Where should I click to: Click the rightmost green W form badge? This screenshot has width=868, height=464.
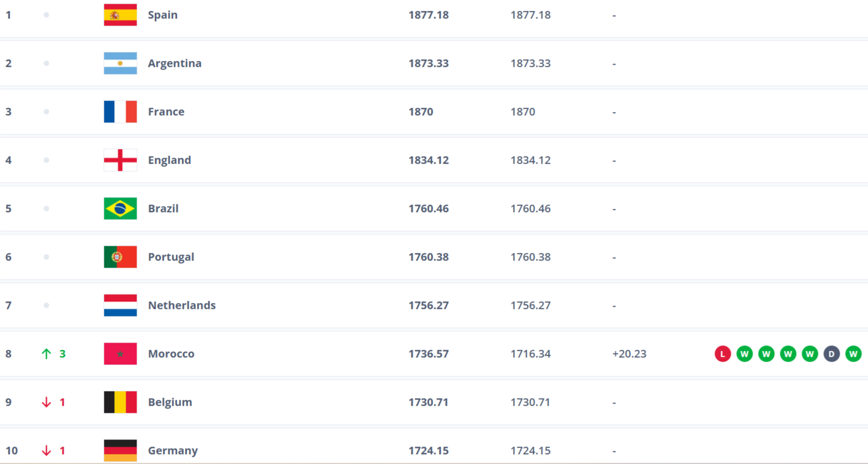[853, 354]
